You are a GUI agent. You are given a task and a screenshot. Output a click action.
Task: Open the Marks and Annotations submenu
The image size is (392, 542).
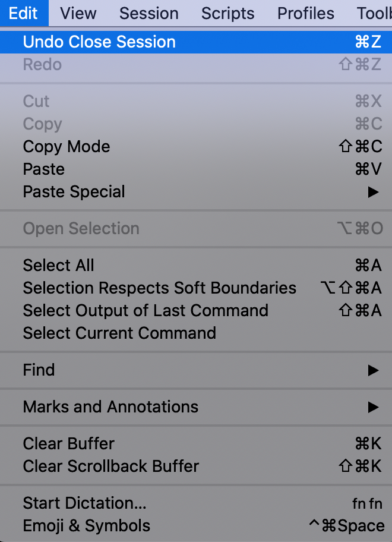[x=110, y=407]
